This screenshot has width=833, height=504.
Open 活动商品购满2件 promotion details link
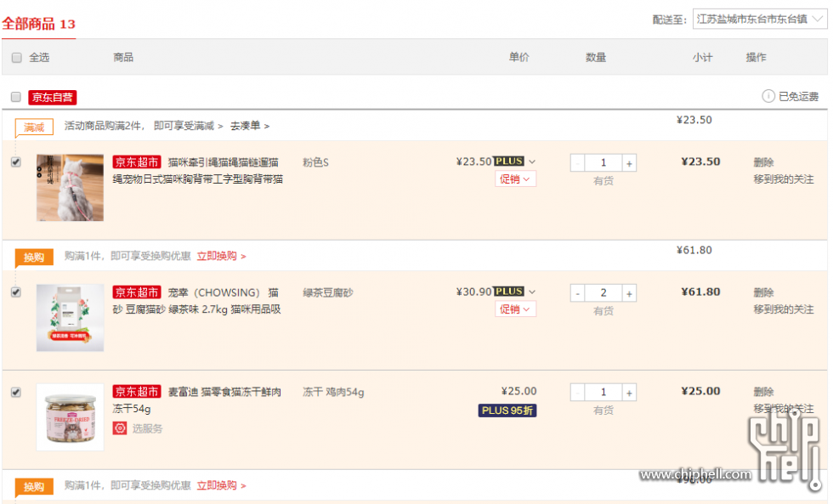(144, 126)
